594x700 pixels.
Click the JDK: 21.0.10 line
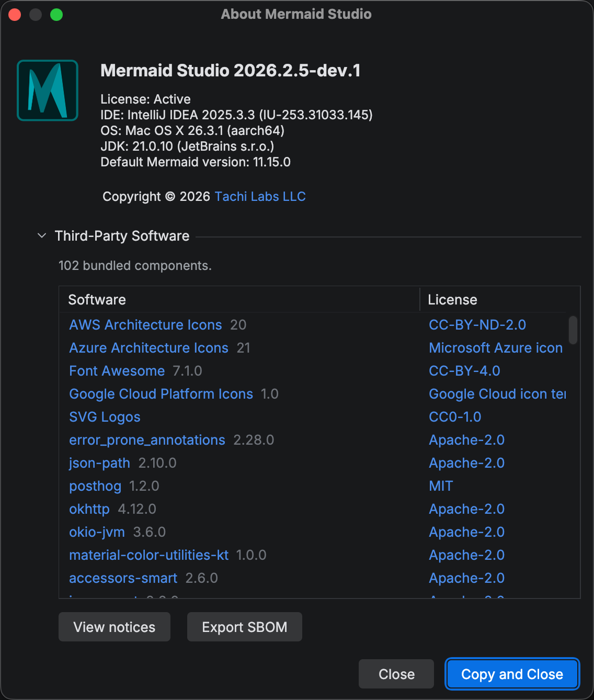tap(187, 146)
